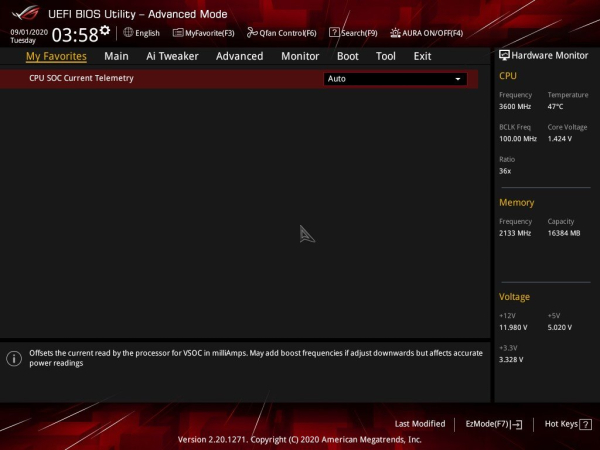Click the Hardware Monitor display icon

pos(504,55)
